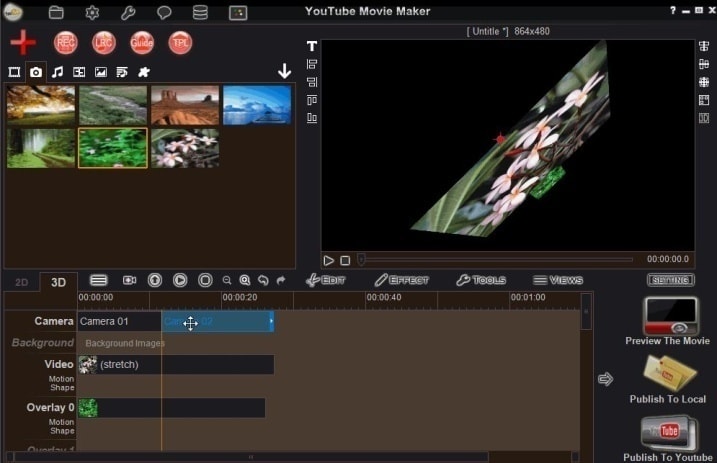Click the right arrow beside publish buttons
The height and width of the screenshot is (463, 717).
[605, 379]
